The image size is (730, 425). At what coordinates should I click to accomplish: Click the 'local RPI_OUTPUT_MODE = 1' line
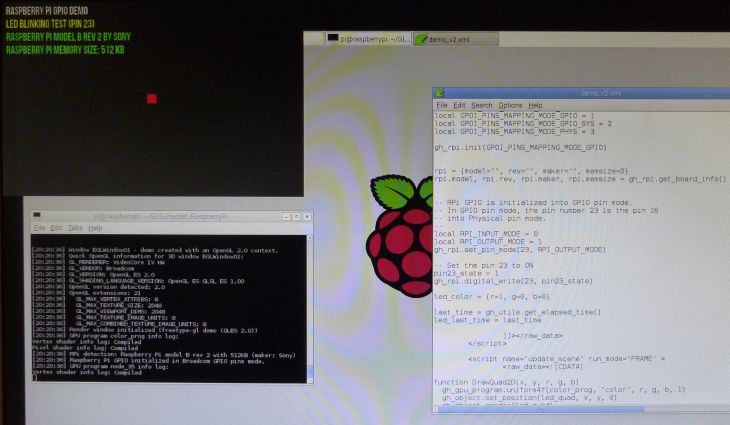pos(488,242)
